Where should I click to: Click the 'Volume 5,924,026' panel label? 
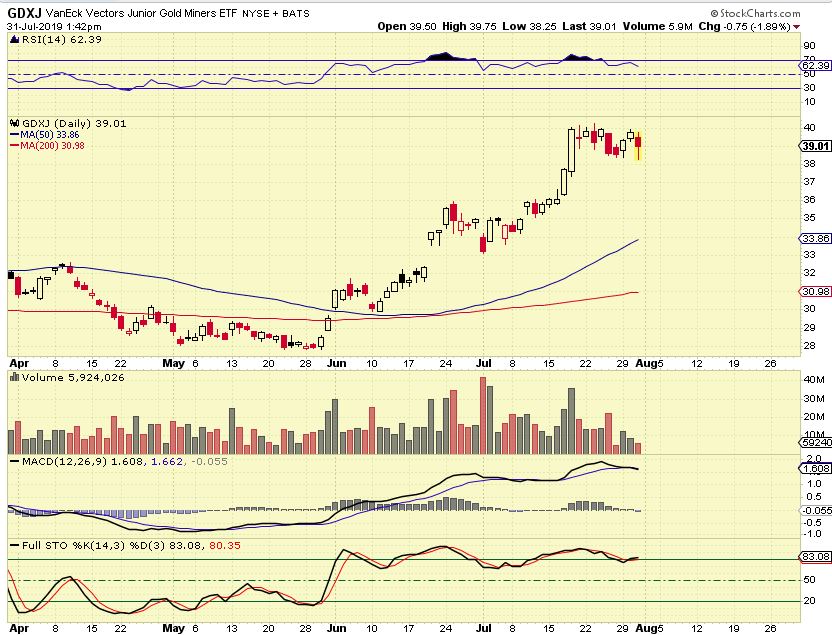(73, 377)
